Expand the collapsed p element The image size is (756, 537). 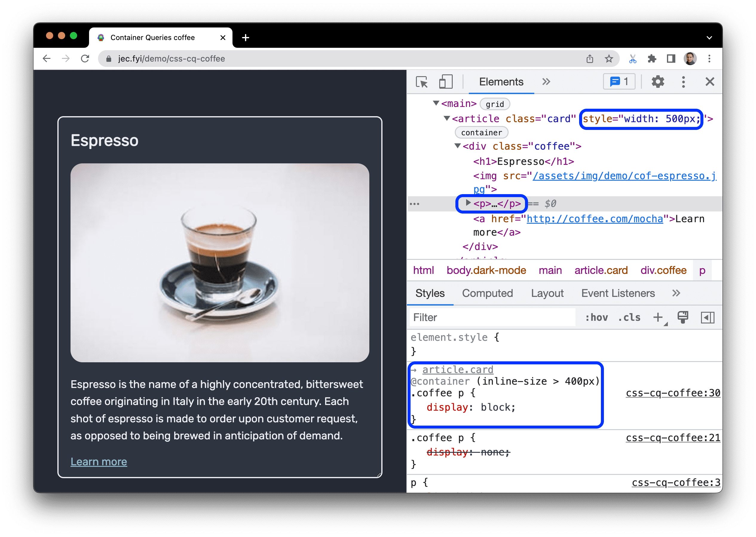(x=468, y=203)
